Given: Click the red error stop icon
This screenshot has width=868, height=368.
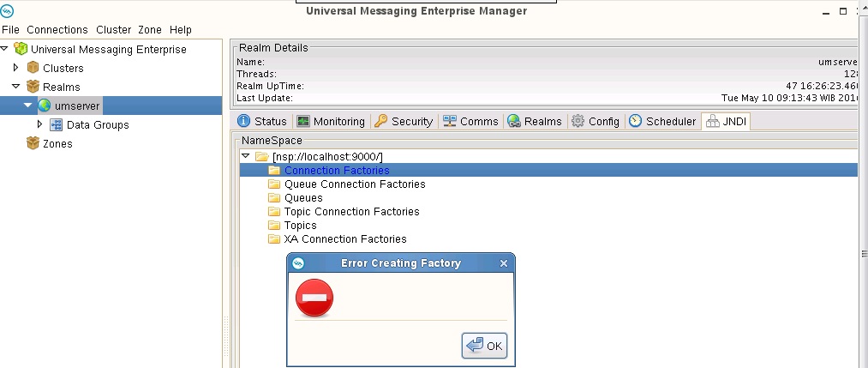Looking at the screenshot, I should pos(314,298).
